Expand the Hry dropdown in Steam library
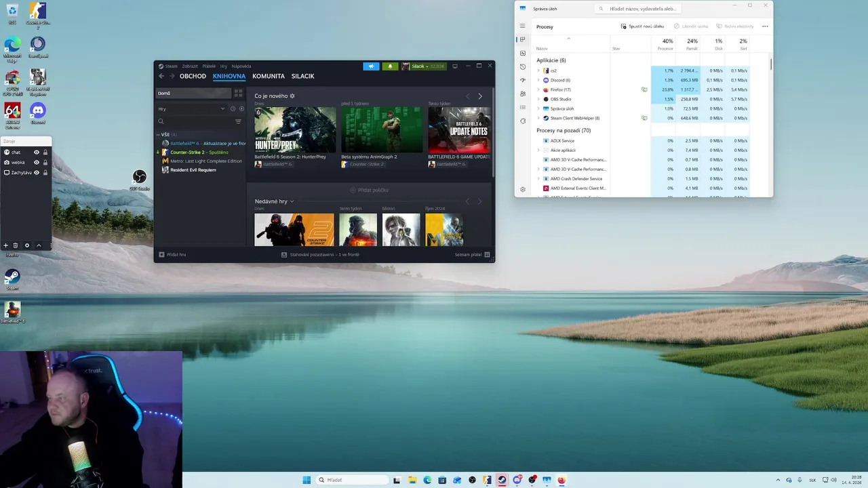This screenshot has width=868, height=488. click(222, 108)
